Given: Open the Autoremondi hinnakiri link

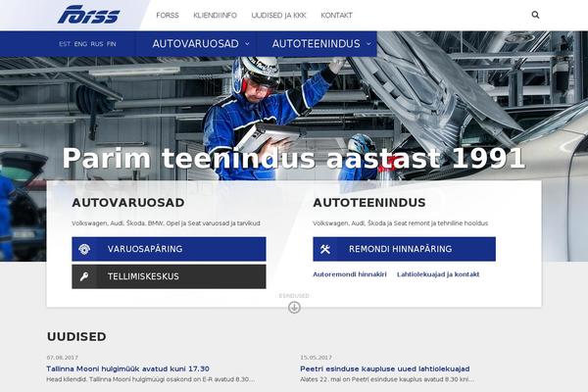Looking at the screenshot, I should coord(350,274).
